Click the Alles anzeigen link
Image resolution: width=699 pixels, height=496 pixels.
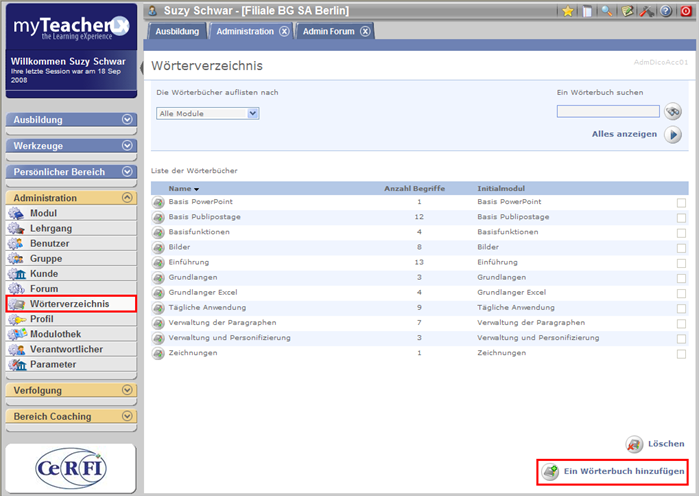(x=624, y=134)
